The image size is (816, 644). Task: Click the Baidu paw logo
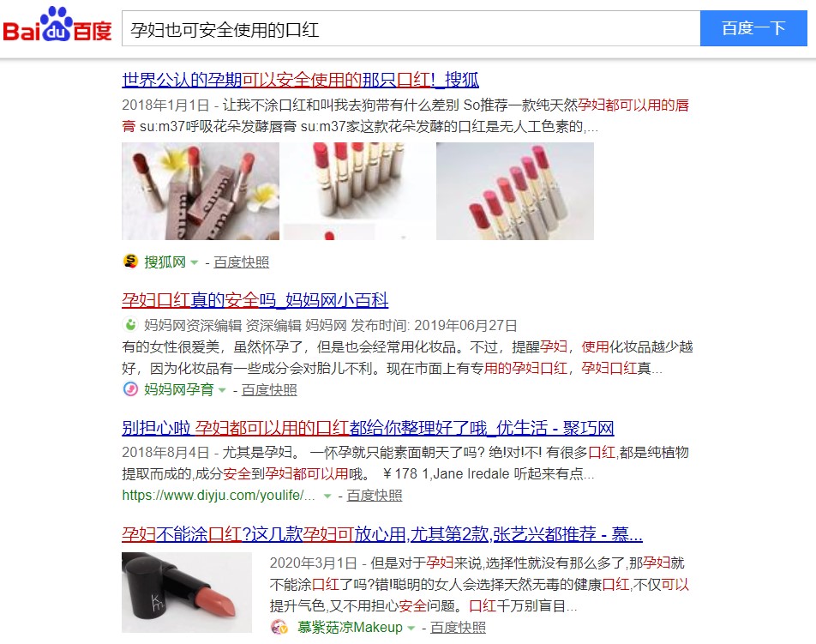(x=57, y=25)
